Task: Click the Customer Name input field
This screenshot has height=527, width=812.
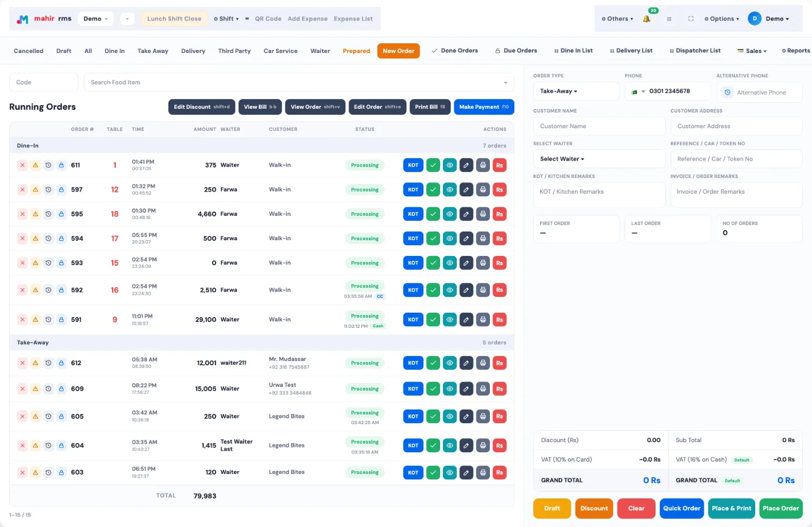Action: [599, 127]
